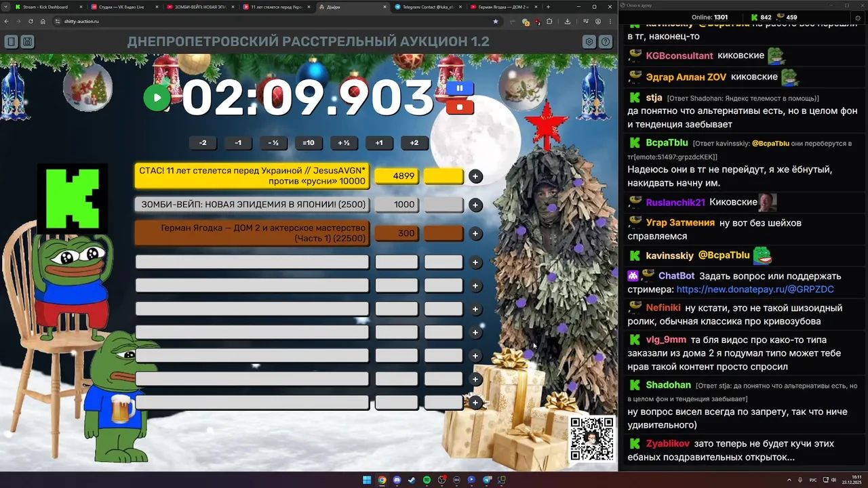
Task: Click the 4899 amount field
Action: pos(397,176)
